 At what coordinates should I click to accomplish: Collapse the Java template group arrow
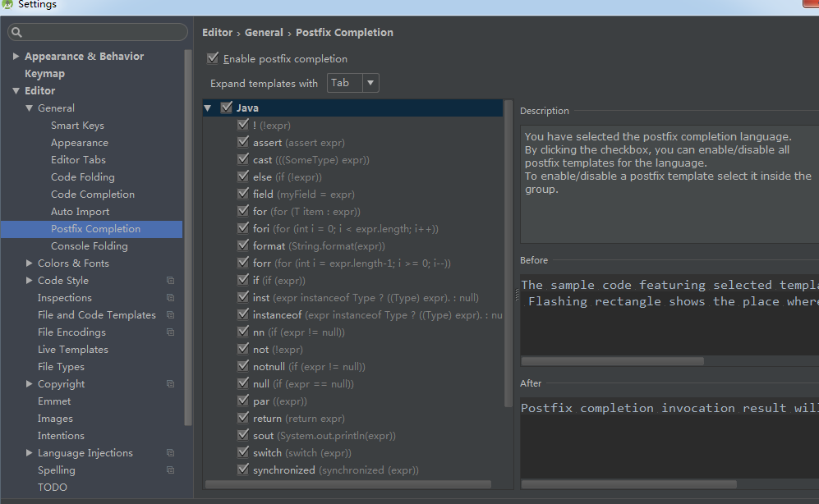[208, 108]
